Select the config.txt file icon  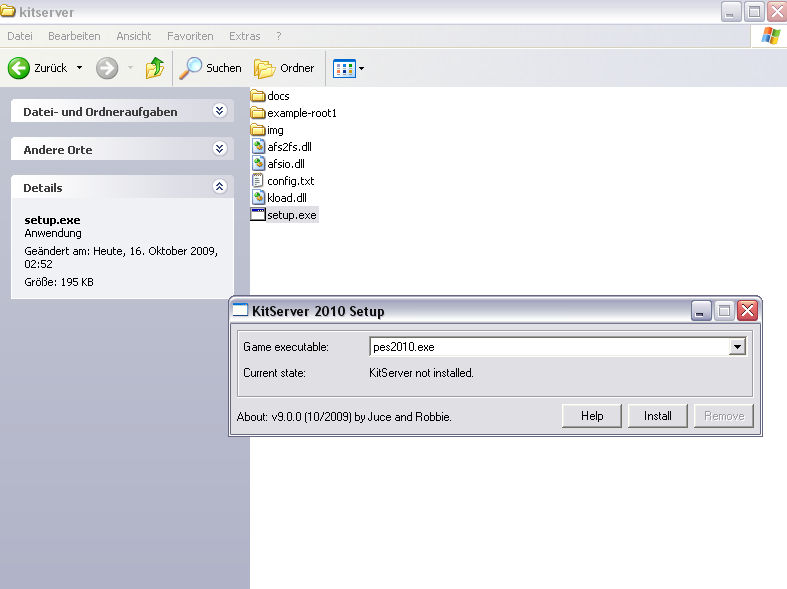(257, 181)
